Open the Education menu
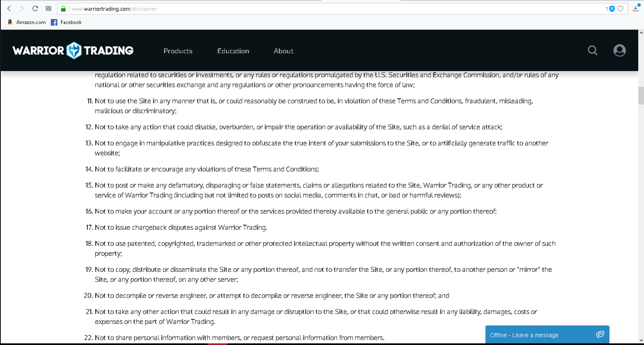Image resolution: width=644 pixels, height=345 pixels. [x=233, y=51]
